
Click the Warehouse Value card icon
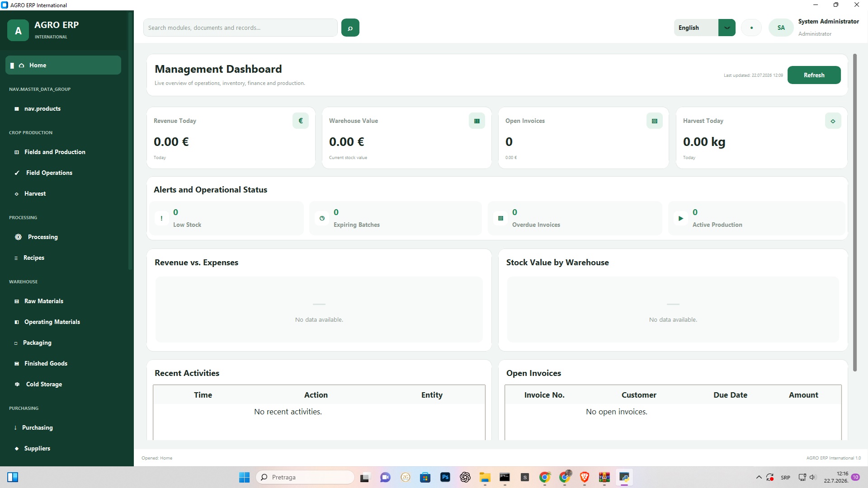(x=477, y=121)
